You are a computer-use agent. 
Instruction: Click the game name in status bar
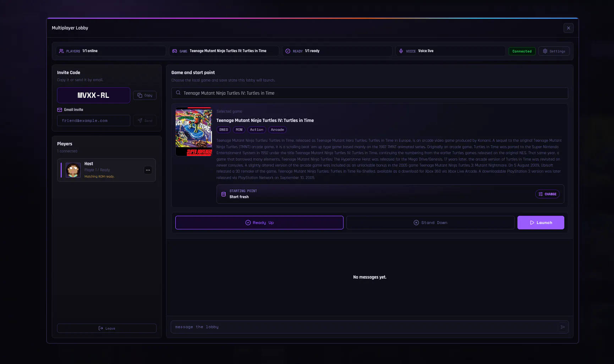click(x=228, y=51)
